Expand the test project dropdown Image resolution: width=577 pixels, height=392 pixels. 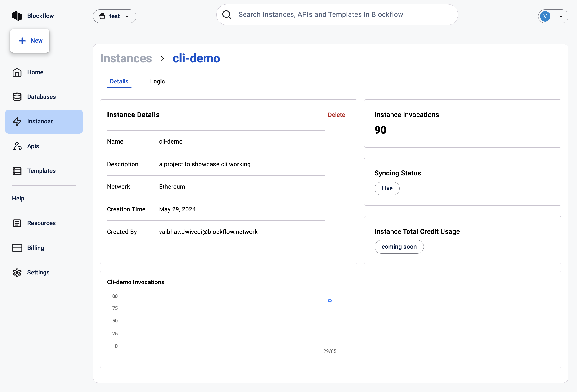(115, 16)
